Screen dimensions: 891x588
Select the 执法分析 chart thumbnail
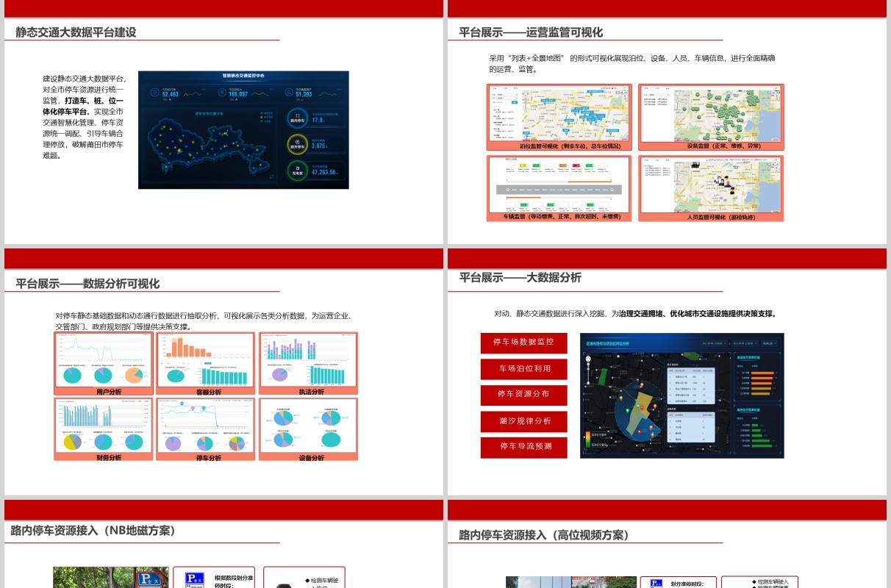coord(308,359)
